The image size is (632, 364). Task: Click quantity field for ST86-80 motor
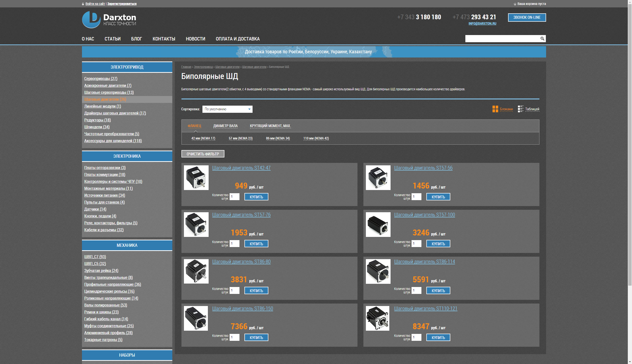click(234, 290)
